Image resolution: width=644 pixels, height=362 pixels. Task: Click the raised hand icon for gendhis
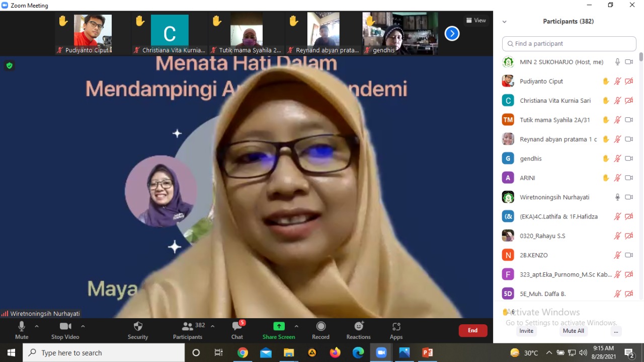606,159
